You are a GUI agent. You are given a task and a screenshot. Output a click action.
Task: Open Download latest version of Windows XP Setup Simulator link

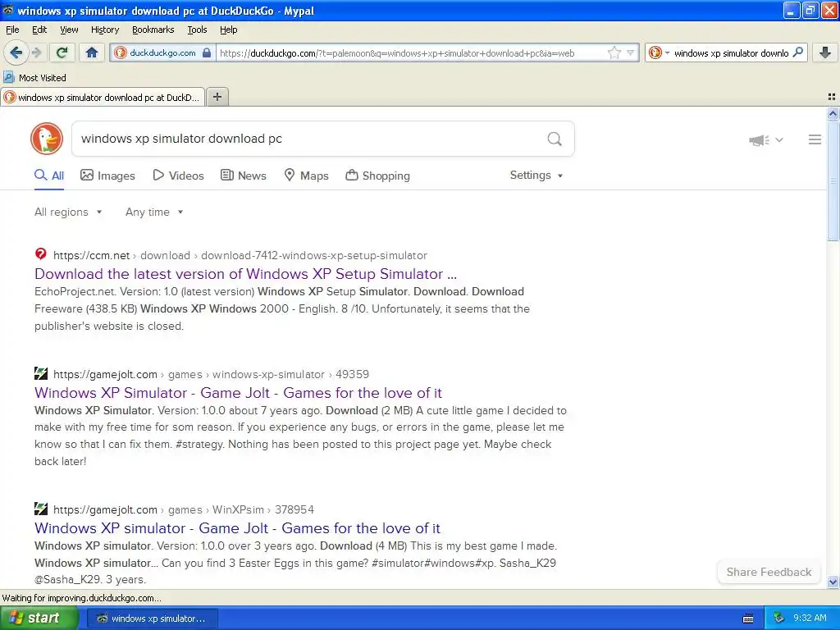tap(245, 274)
